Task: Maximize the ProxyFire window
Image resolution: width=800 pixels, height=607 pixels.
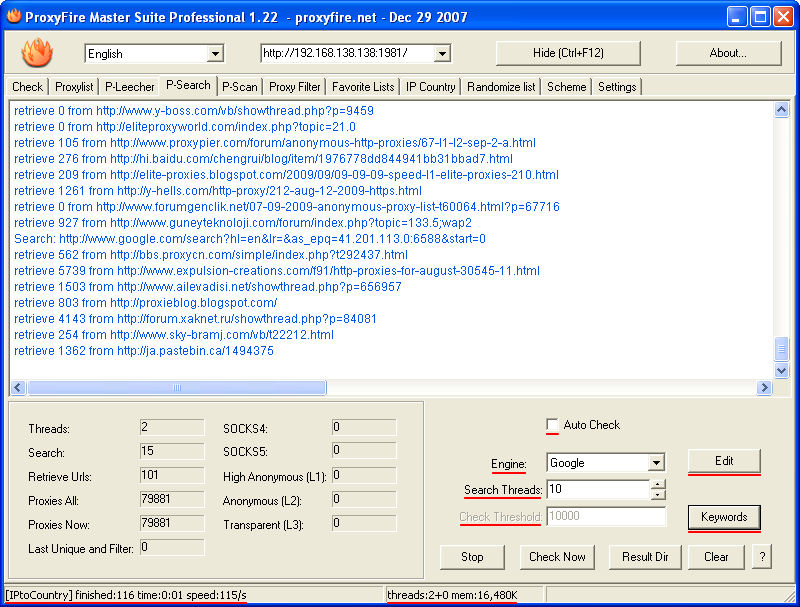Action: 760,17
